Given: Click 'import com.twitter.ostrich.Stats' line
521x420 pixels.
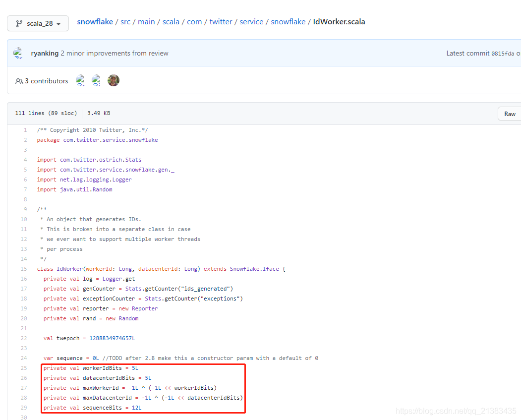Looking at the screenshot, I should 89,160.
